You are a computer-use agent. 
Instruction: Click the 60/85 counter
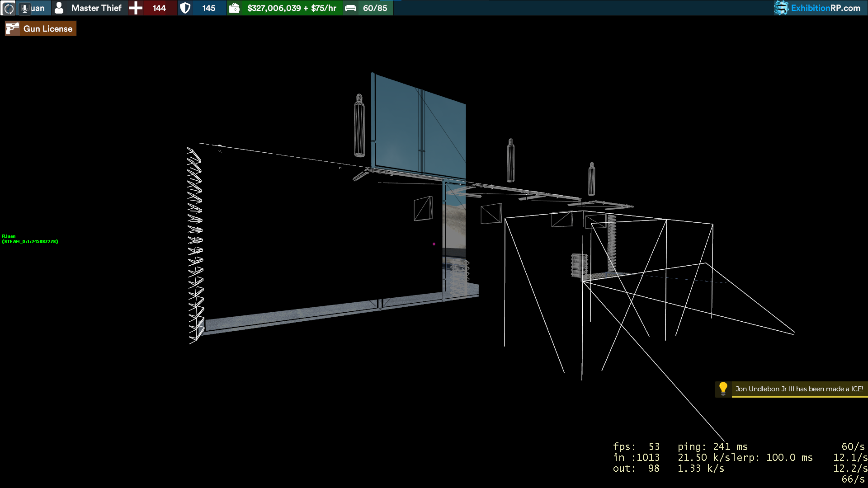coord(375,8)
